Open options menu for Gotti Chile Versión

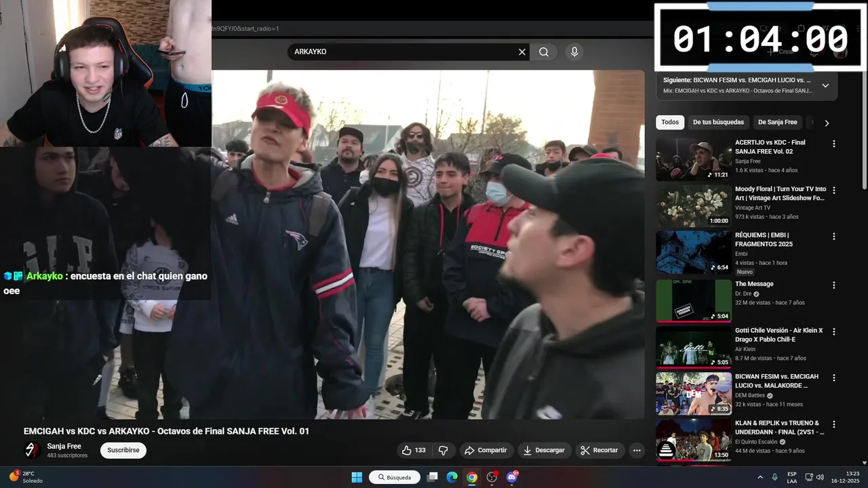pyautogui.click(x=834, y=331)
